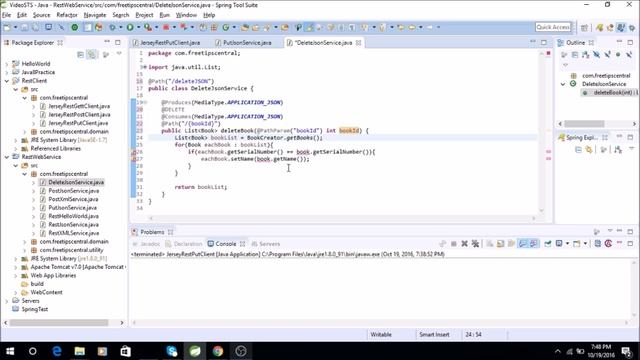The image size is (640, 360).
Task: Click the red Stop/Terminate icon in main toolbar
Action: (166, 27)
